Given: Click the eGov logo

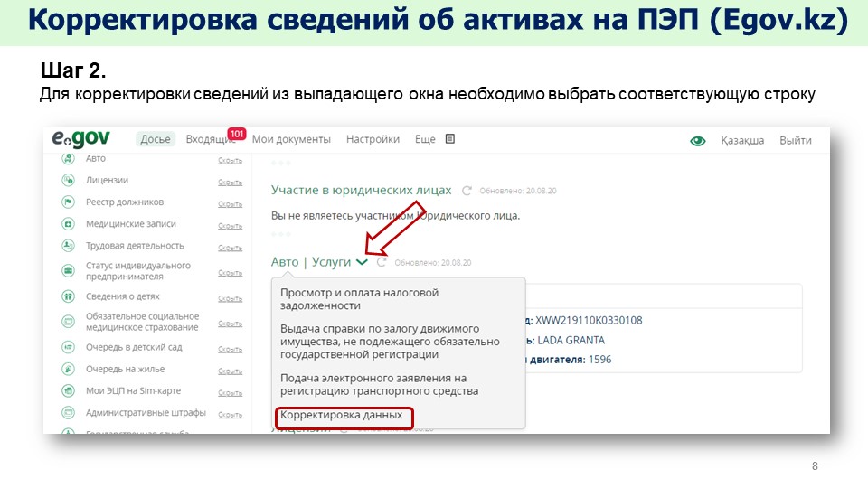Looking at the screenshot, I should tap(80, 139).
